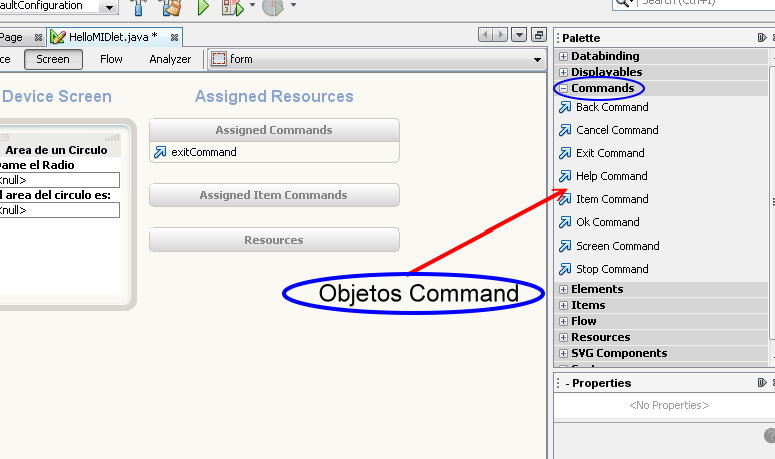Image resolution: width=775 pixels, height=459 pixels.
Task: Expand the SVG Components palette category
Action: pos(563,354)
